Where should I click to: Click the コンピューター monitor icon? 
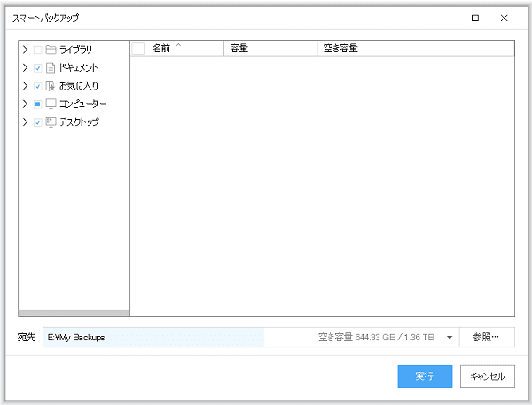pos(51,104)
